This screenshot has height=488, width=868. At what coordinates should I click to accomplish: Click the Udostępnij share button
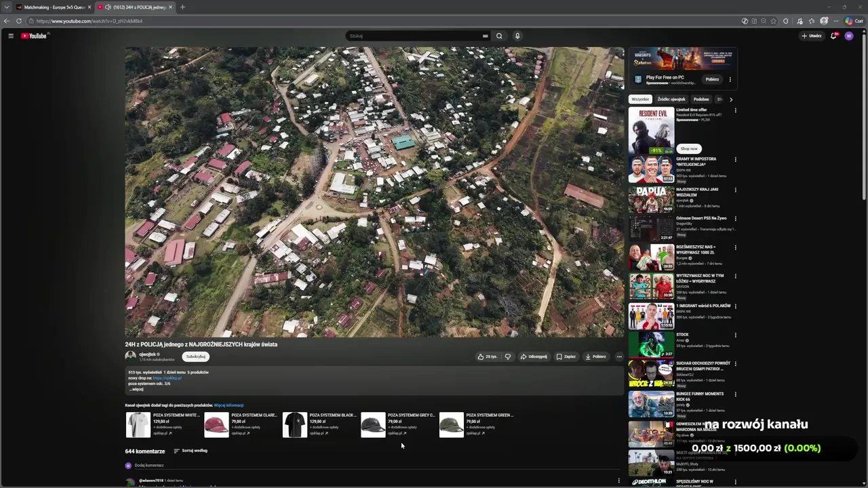(x=534, y=357)
